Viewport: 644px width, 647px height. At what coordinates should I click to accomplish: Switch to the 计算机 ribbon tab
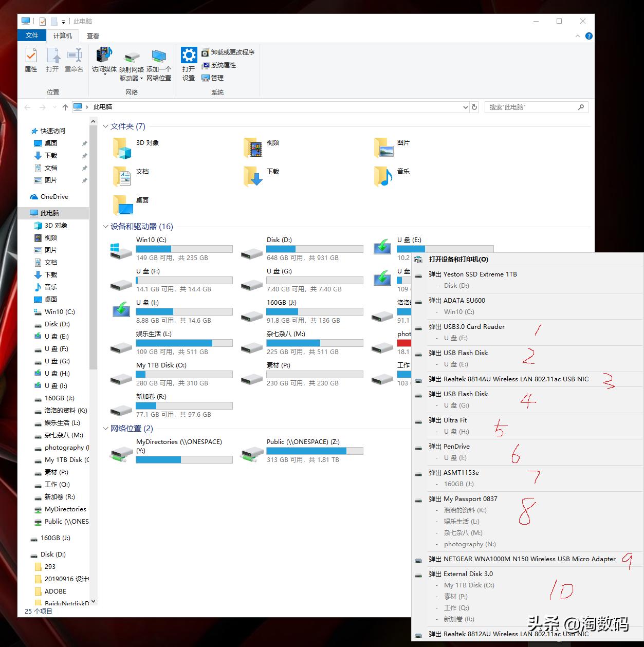[63, 35]
